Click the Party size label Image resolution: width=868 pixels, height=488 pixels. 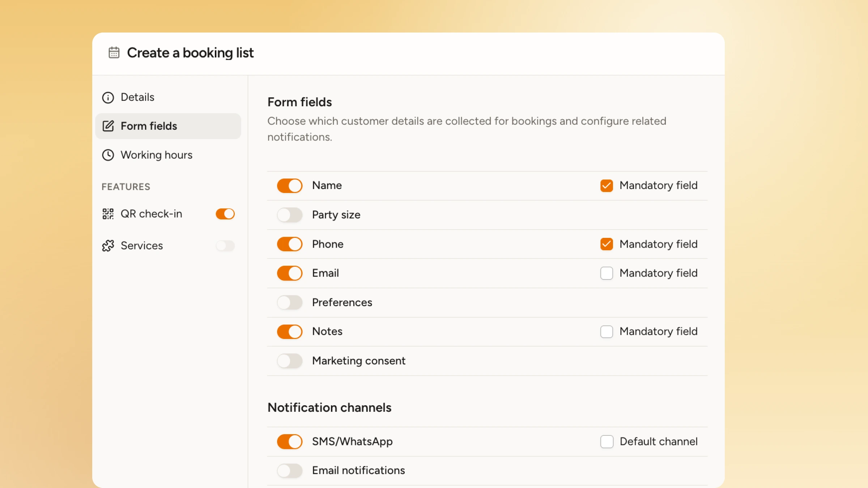(x=336, y=215)
